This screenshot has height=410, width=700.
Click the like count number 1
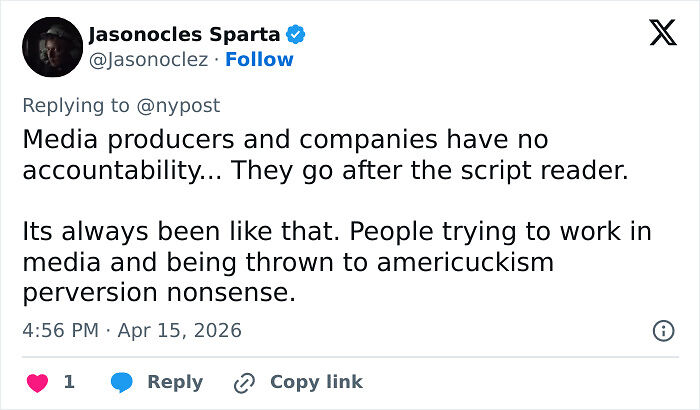click(x=69, y=382)
